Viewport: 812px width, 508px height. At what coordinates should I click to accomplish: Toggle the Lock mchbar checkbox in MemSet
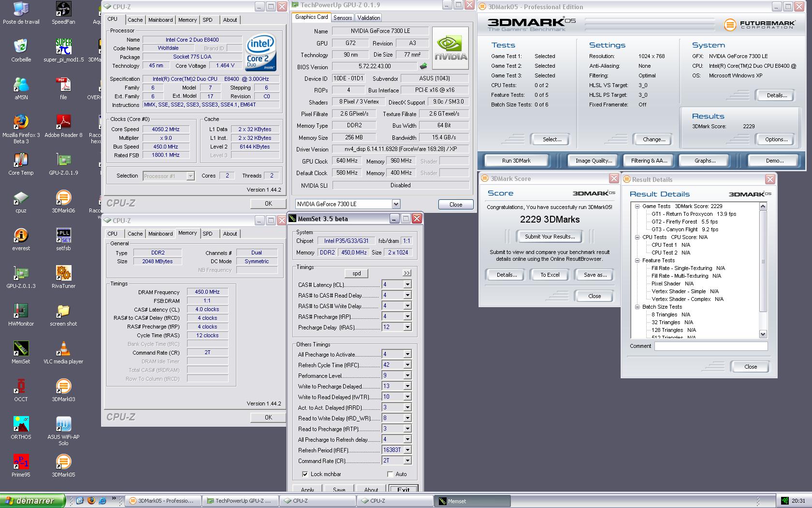pyautogui.click(x=305, y=474)
